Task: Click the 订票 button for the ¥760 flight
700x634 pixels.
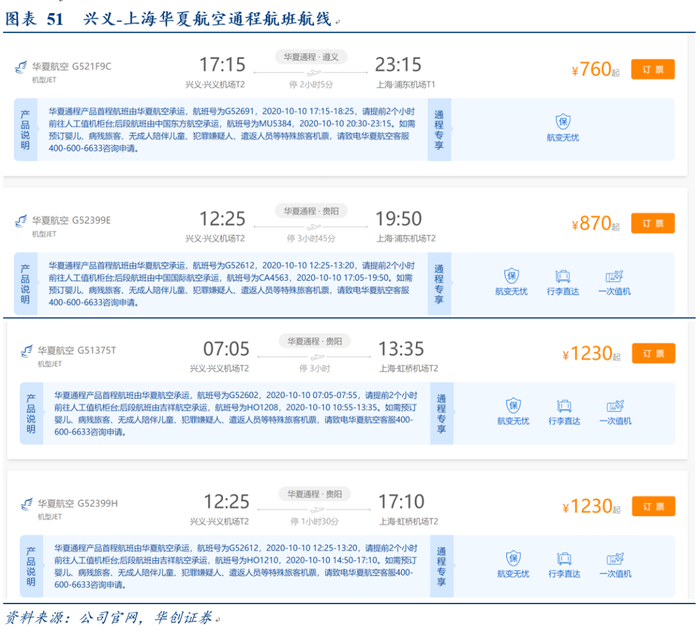Action: click(x=652, y=69)
